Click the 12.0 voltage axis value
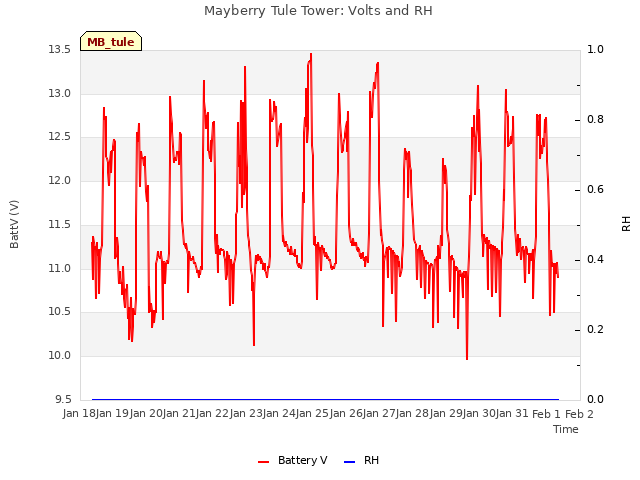This screenshot has height=480, width=640. [x=59, y=180]
